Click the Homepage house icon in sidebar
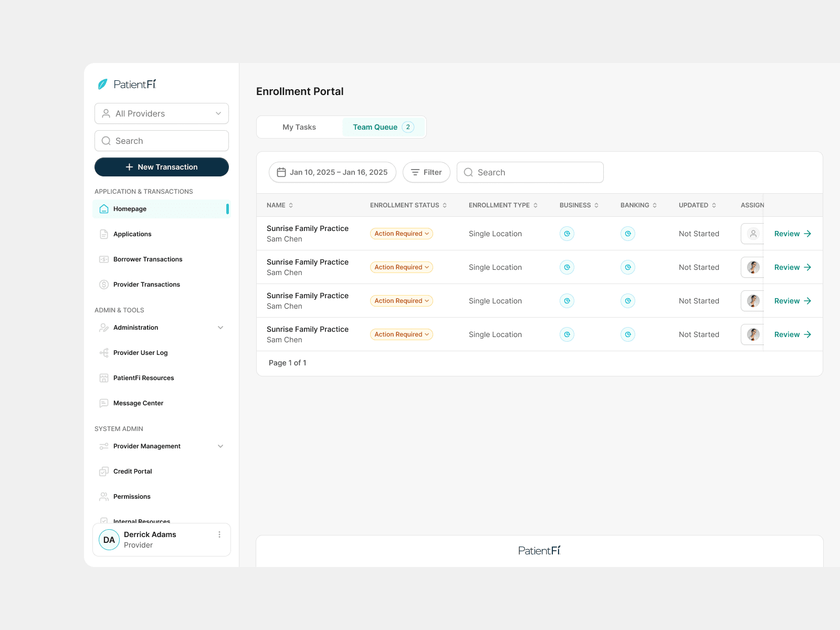Viewport: 840px width, 630px height. click(104, 209)
